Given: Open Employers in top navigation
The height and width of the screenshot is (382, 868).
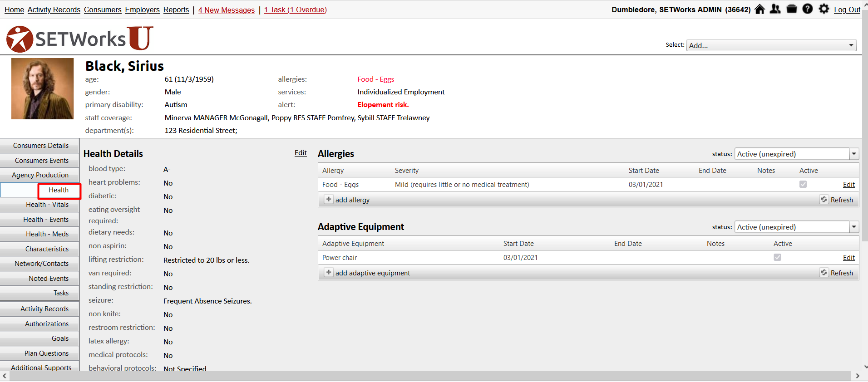Looking at the screenshot, I should (143, 10).
